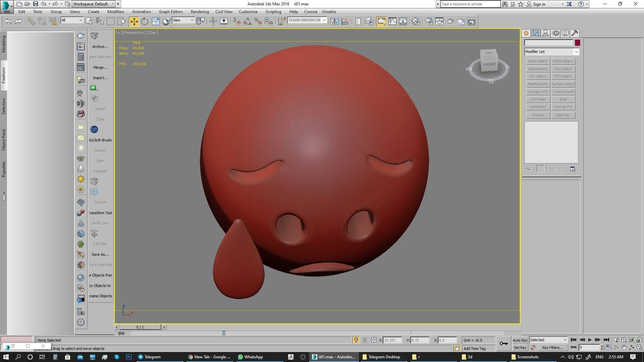This screenshot has height=362, width=644.
Task: Open the Curve Editor
Action: [x=392, y=21]
